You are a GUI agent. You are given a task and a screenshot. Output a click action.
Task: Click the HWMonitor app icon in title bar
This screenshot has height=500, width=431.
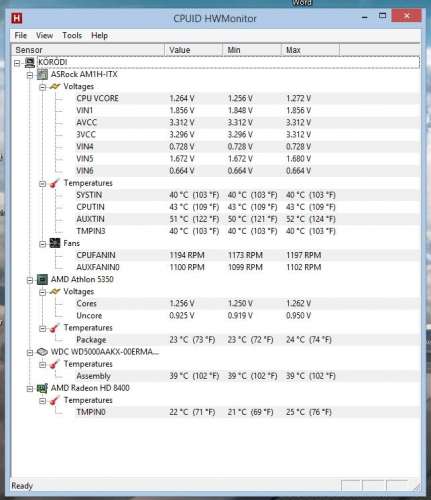pos(17,18)
